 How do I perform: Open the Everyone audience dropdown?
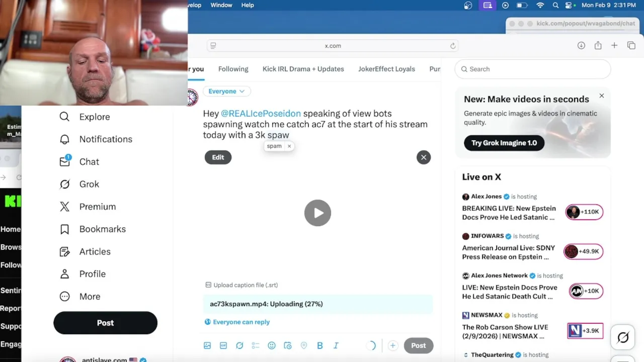[226, 92]
